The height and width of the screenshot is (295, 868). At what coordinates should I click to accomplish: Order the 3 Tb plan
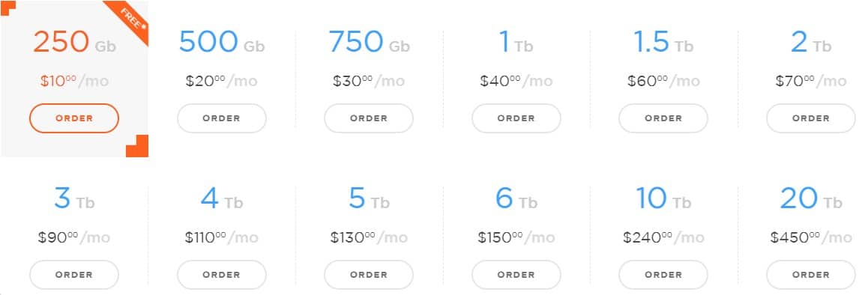74,275
